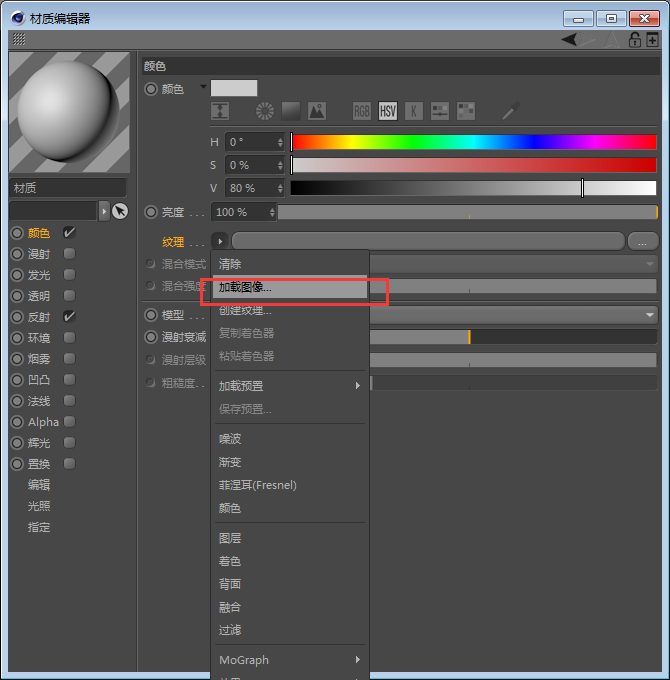
Task: Enable the Alpha channel checkbox
Action: (69, 422)
